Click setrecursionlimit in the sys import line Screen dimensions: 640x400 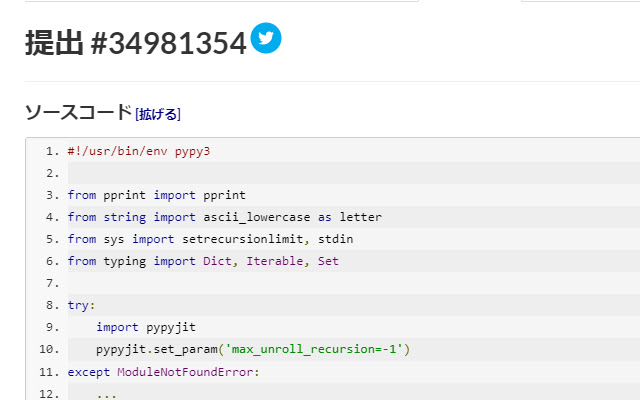tap(242, 239)
